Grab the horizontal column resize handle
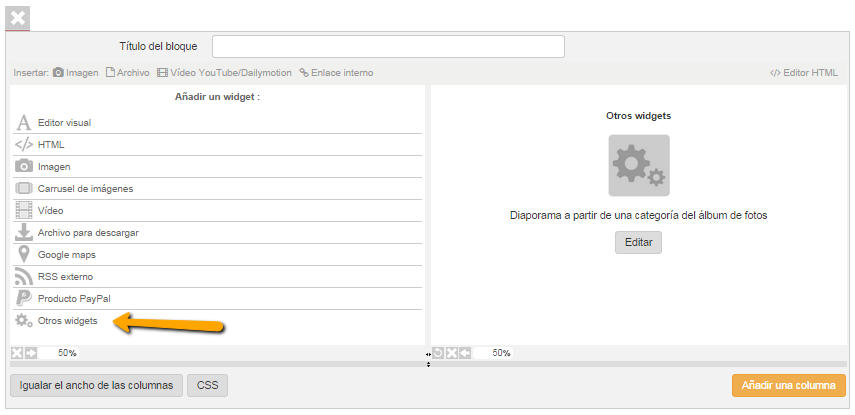The height and width of the screenshot is (415, 855). click(428, 354)
